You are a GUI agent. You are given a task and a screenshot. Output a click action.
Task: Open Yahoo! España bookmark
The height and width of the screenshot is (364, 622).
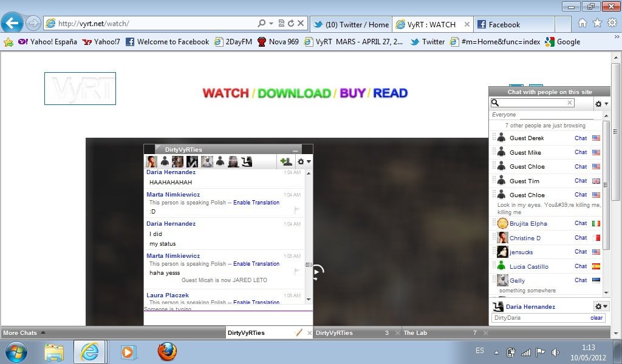click(47, 42)
